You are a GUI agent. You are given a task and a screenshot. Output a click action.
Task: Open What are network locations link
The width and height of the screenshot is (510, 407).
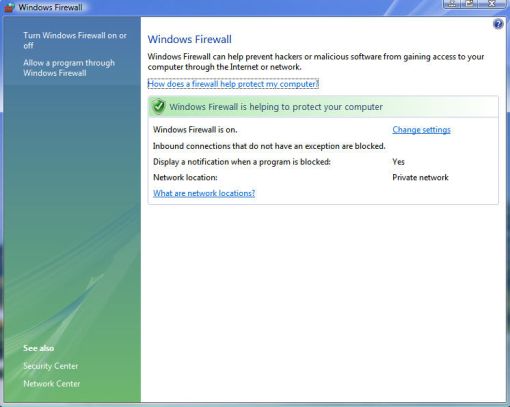204,193
